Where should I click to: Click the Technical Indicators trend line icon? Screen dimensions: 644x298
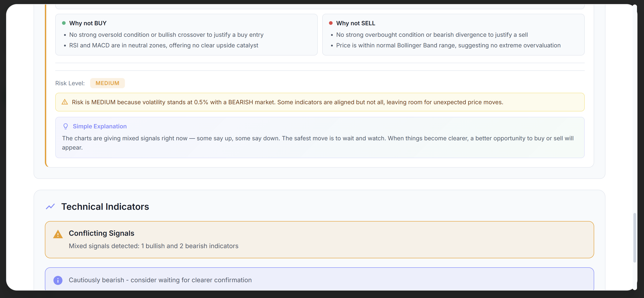(x=50, y=206)
